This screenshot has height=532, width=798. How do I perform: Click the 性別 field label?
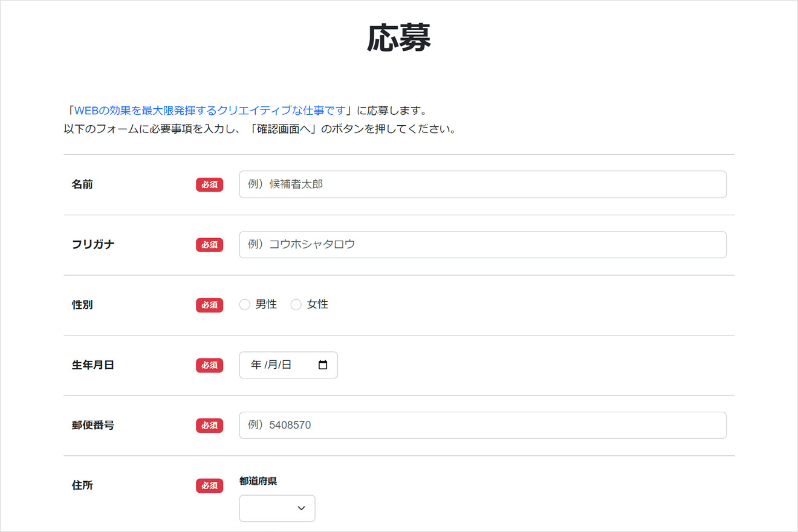click(82, 305)
